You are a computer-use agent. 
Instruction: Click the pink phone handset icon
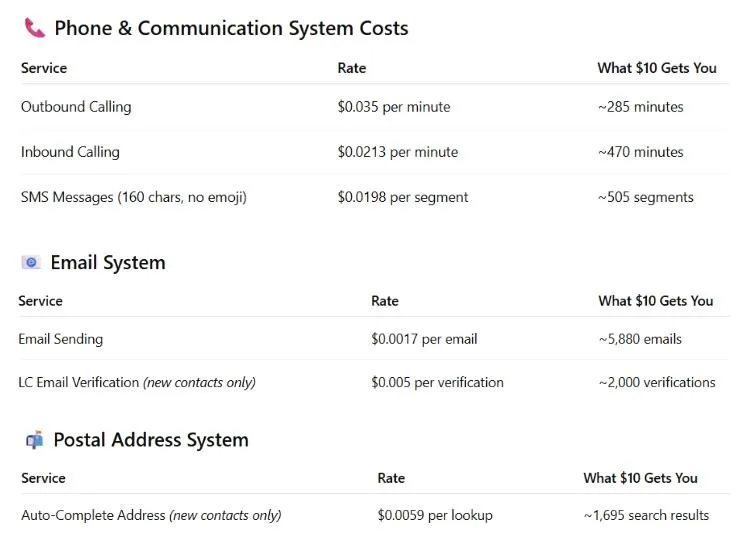coord(35,28)
